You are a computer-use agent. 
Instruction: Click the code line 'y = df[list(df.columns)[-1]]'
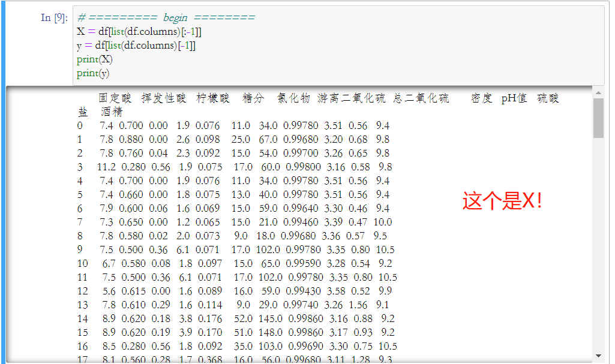coord(136,46)
